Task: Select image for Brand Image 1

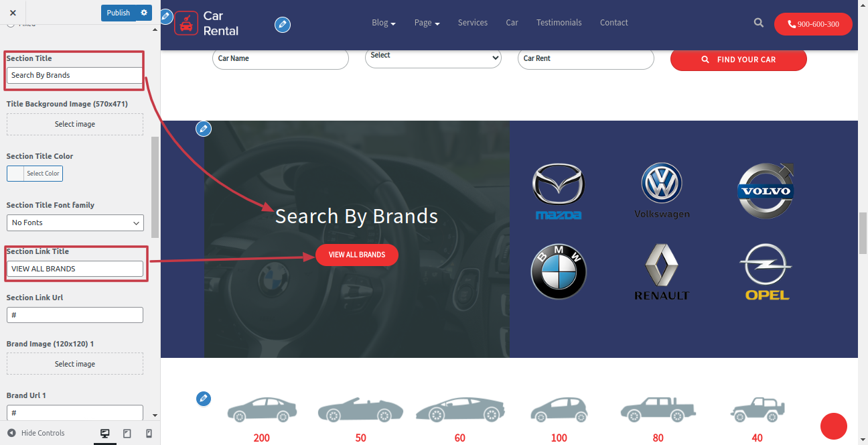Action: (x=75, y=364)
